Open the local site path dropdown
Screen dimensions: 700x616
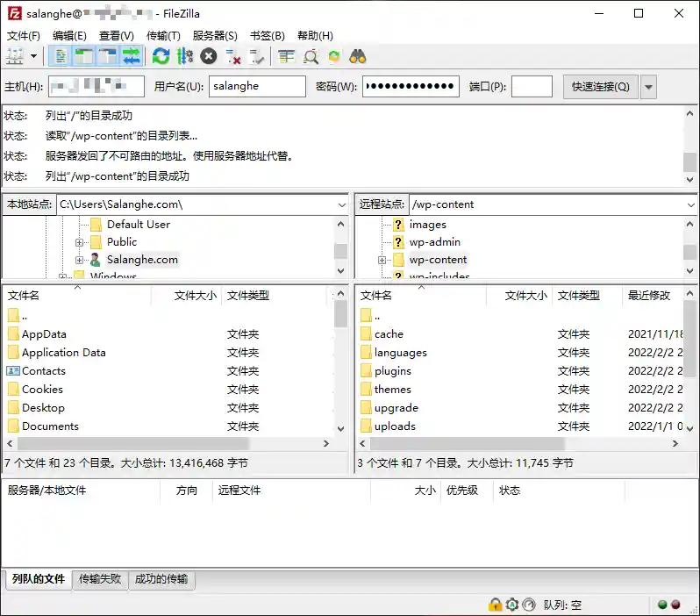click(342, 204)
